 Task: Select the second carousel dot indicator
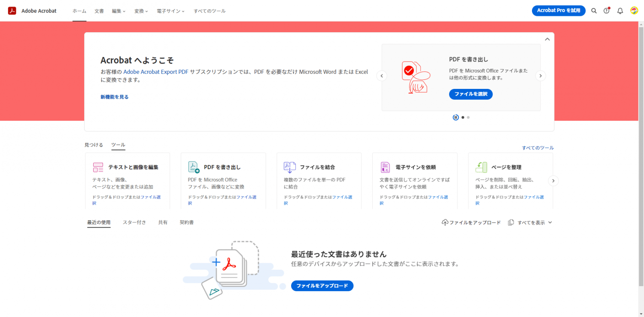(468, 117)
